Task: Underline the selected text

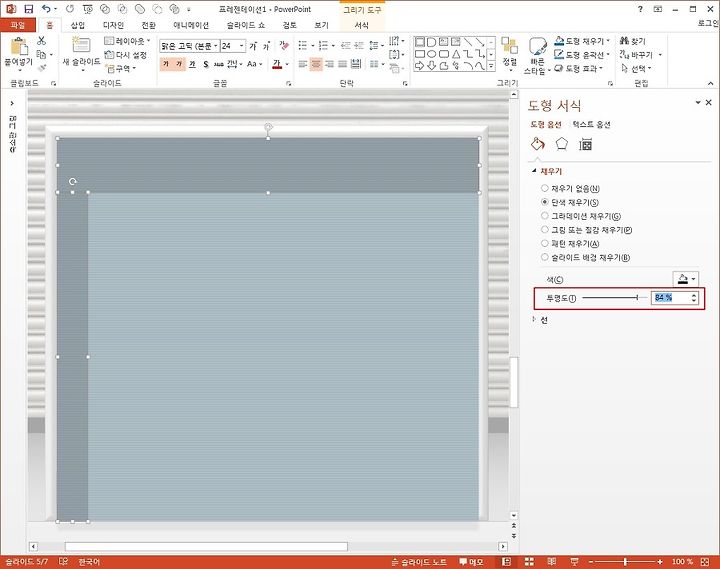Action: tap(192, 64)
